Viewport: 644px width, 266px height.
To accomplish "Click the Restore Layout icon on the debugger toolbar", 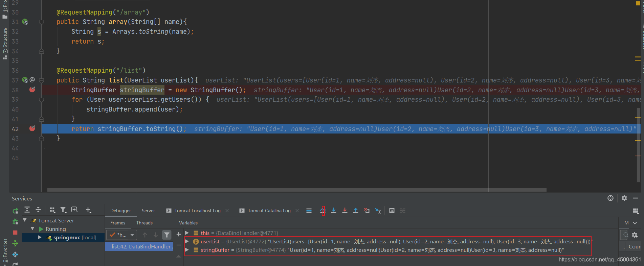I will point(636,211).
